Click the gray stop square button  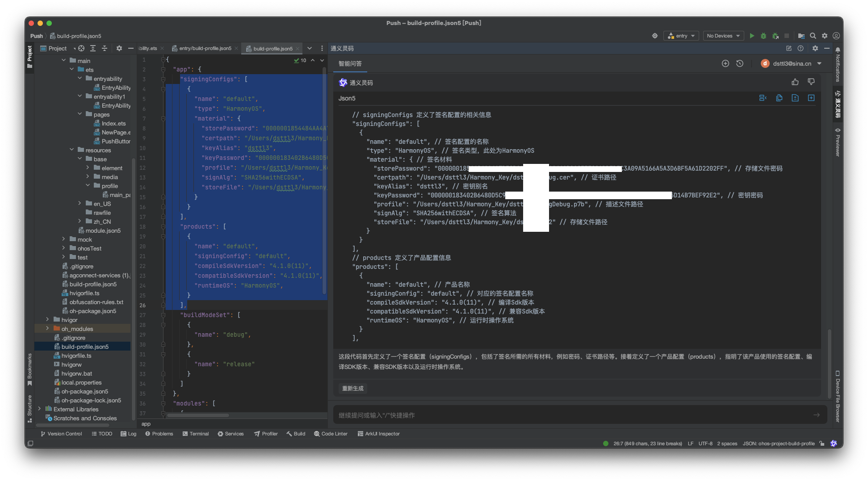click(787, 36)
